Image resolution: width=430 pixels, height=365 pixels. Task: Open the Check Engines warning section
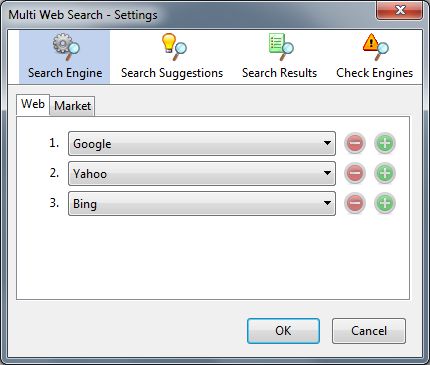click(x=374, y=57)
